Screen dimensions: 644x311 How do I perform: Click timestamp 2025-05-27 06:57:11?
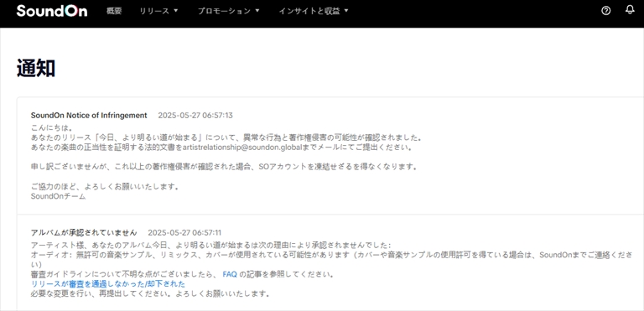coord(184,232)
